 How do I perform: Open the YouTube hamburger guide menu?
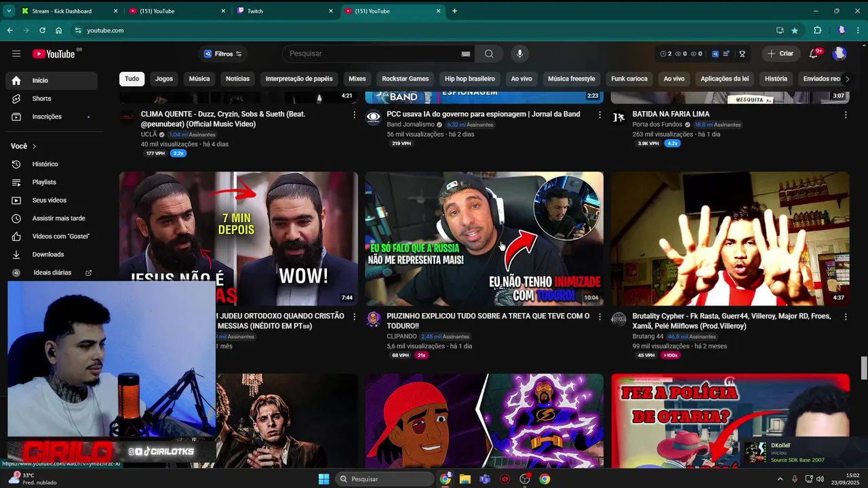coord(16,54)
